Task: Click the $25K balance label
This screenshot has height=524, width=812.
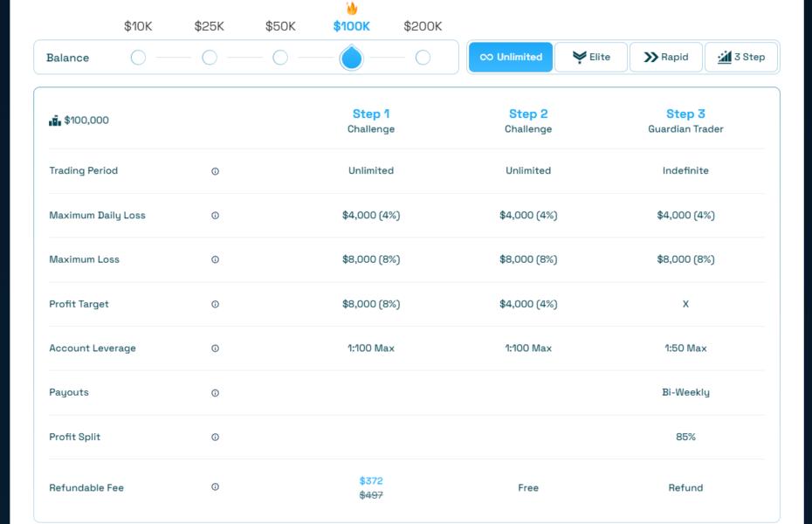Action: (210, 26)
